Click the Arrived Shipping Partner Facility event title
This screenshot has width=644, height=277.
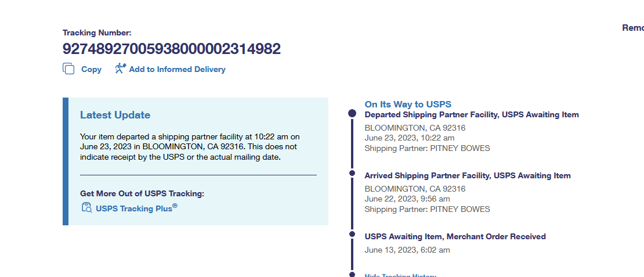coord(467,176)
